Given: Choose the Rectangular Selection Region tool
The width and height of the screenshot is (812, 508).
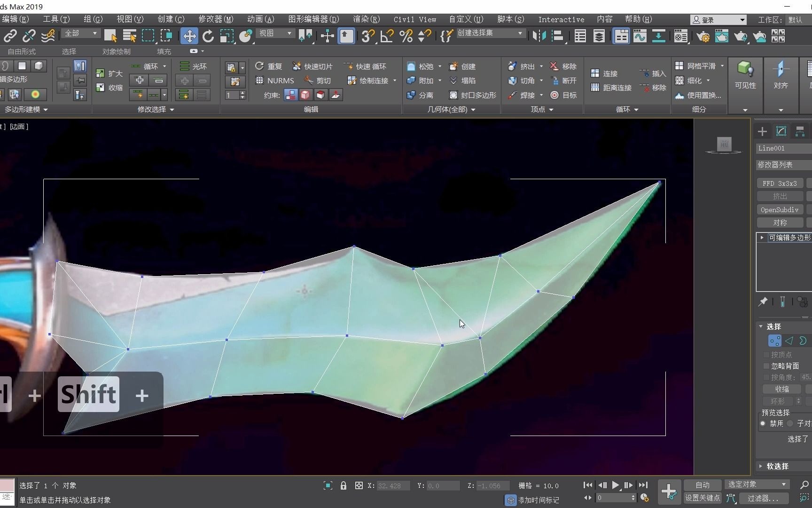Looking at the screenshot, I should click(x=148, y=36).
